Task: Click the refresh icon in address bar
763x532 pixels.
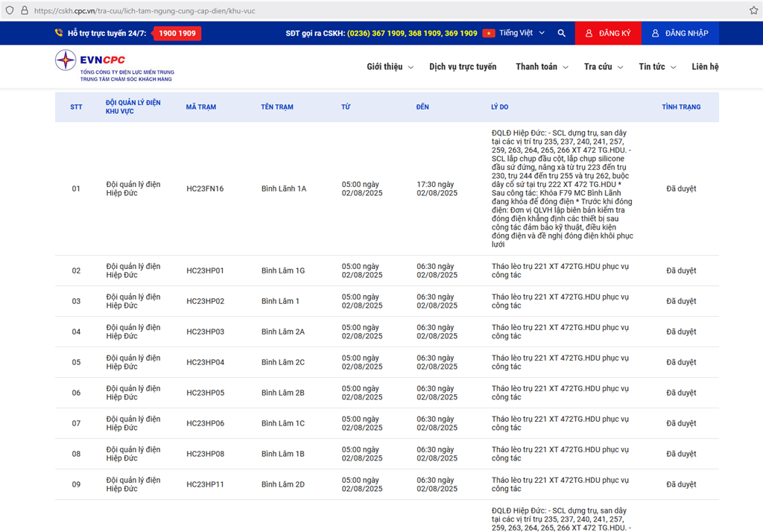Action: [x=8, y=10]
